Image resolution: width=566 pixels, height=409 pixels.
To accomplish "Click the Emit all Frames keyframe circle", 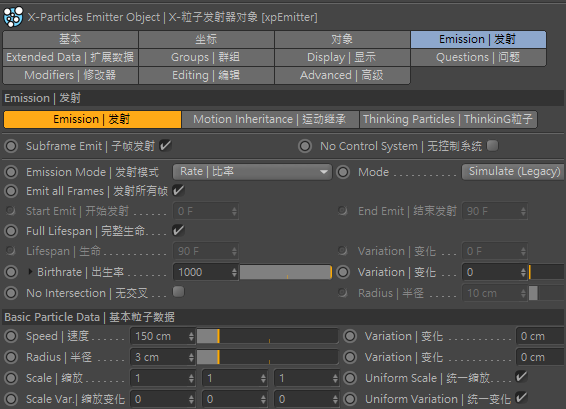I will pos(11,191).
